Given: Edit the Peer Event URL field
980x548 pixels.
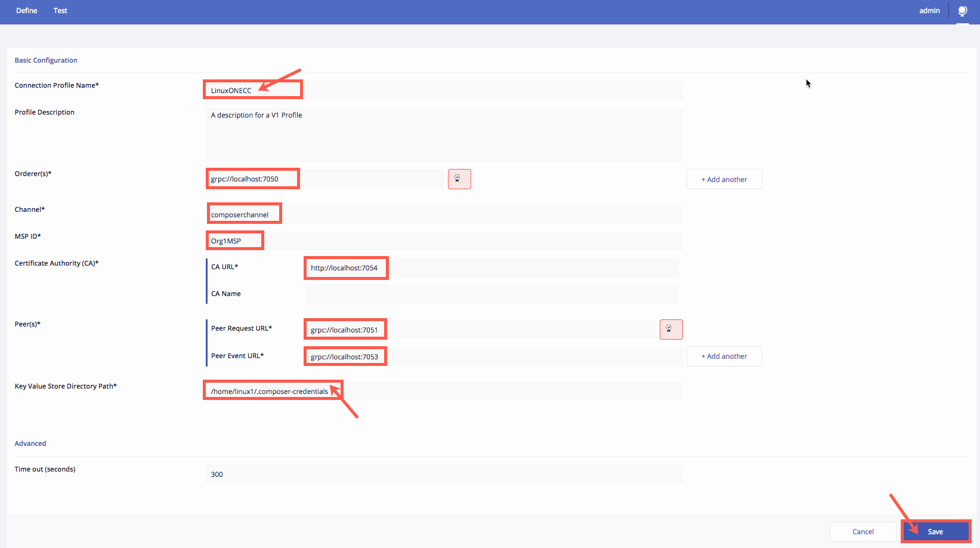Looking at the screenshot, I should pyautogui.click(x=494, y=356).
